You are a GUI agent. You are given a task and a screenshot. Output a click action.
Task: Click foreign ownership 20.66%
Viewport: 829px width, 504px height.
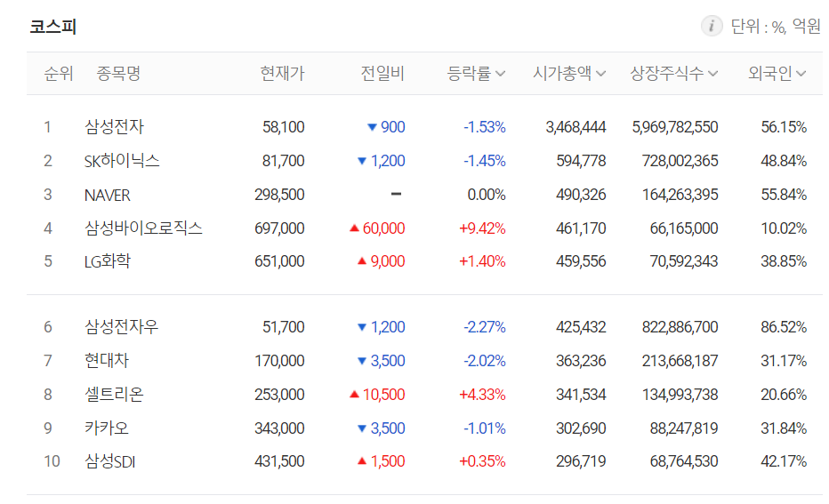coord(784,395)
